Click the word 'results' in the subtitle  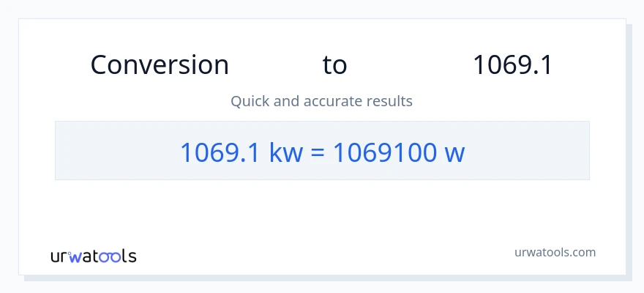point(389,100)
